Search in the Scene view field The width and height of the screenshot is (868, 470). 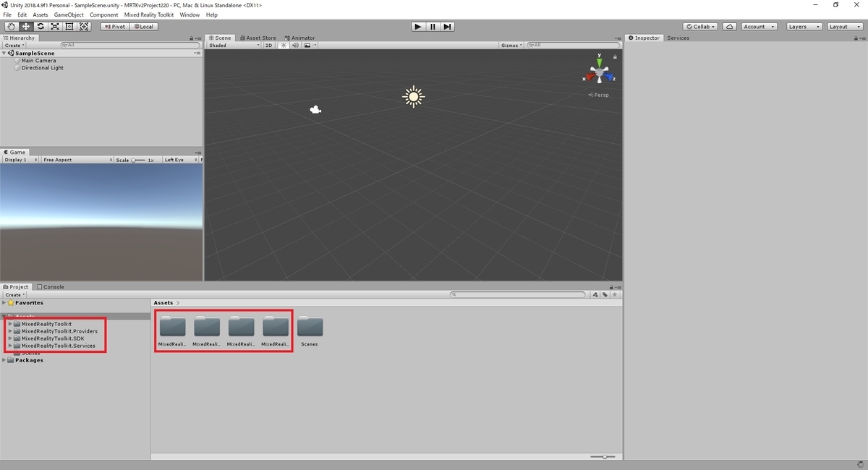click(x=574, y=46)
